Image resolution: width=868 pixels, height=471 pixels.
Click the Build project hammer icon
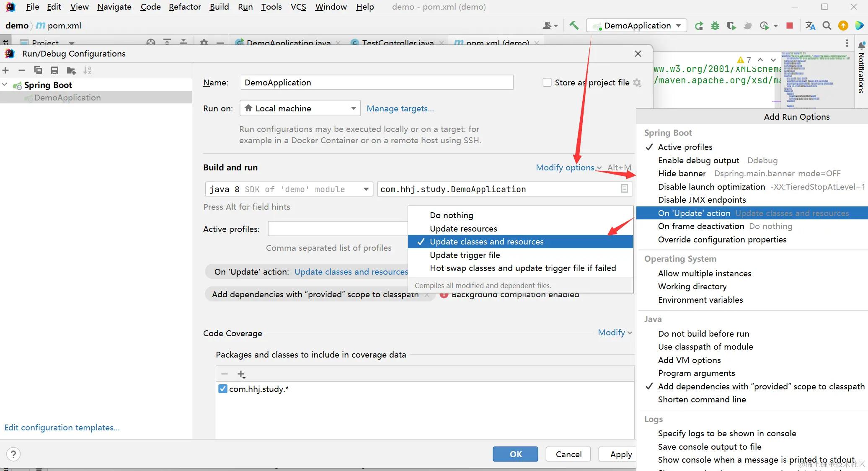[573, 26]
